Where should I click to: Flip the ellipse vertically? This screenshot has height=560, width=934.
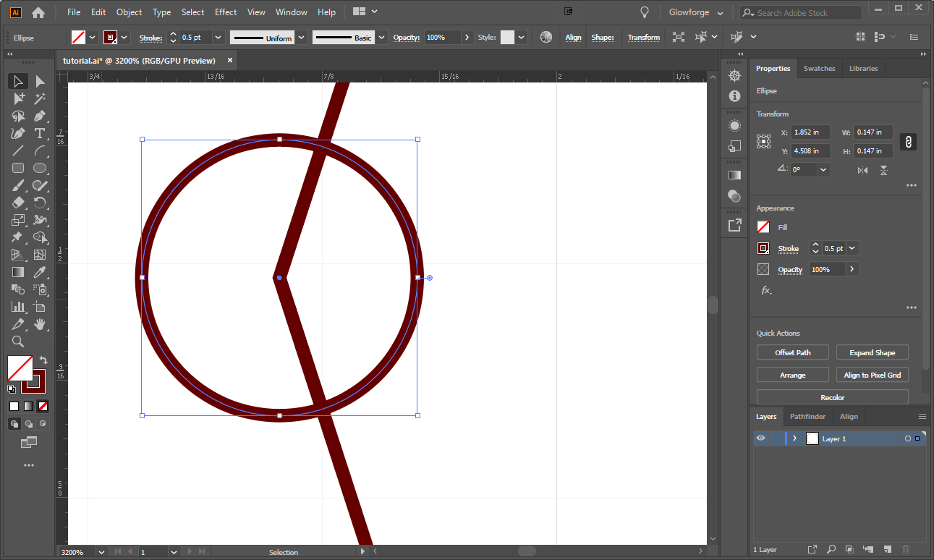click(883, 170)
